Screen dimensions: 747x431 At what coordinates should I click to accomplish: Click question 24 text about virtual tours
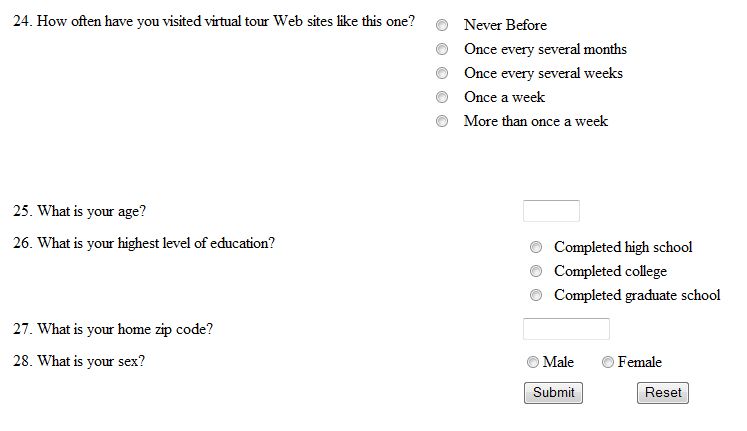point(214,21)
